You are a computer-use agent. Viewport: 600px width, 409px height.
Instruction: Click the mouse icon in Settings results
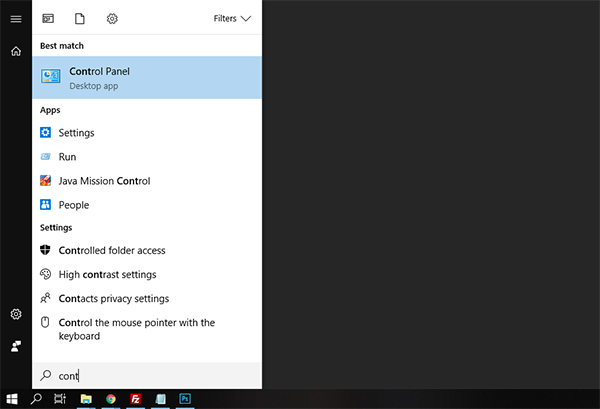pyautogui.click(x=45, y=322)
